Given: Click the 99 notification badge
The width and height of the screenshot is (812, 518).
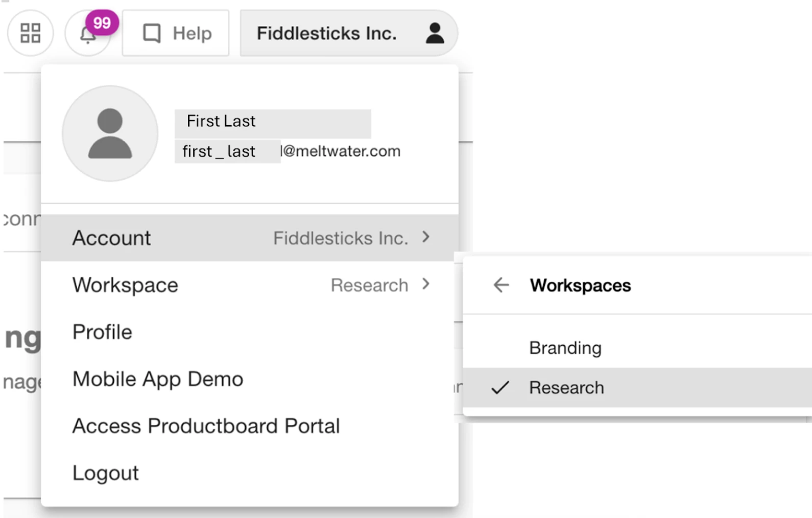Looking at the screenshot, I should point(102,23).
